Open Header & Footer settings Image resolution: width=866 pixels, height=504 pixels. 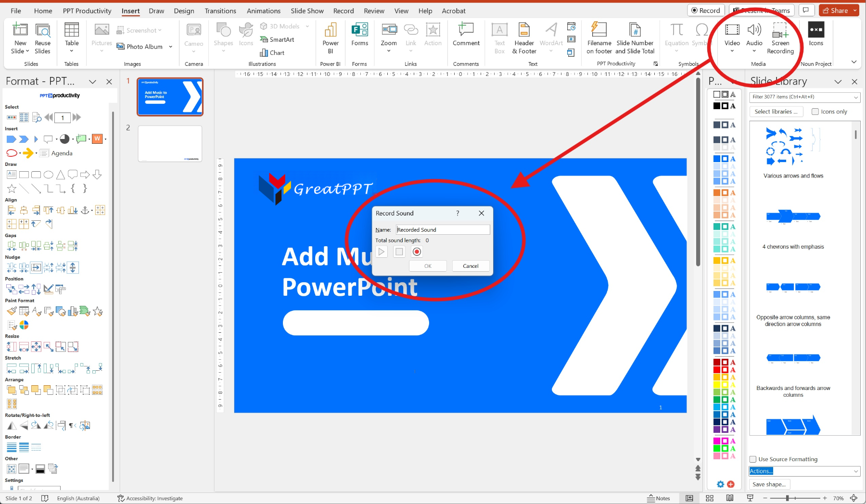pyautogui.click(x=524, y=38)
